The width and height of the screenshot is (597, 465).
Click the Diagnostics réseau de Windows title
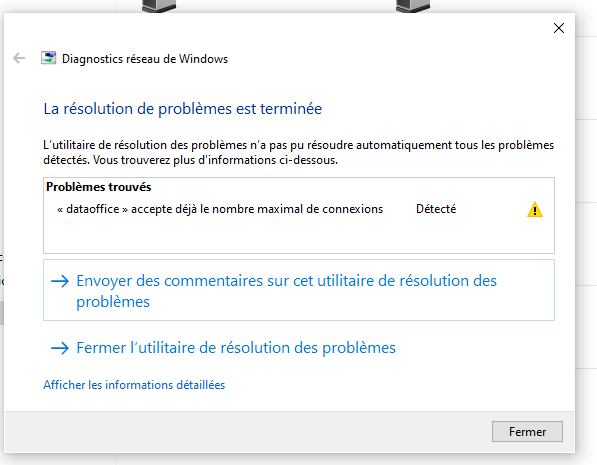145,59
